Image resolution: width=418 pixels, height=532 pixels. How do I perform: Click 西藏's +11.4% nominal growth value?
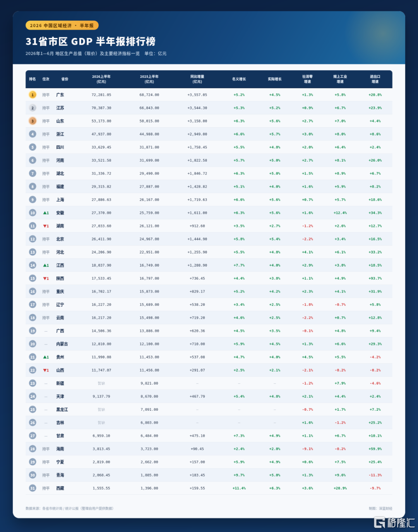pos(239,488)
